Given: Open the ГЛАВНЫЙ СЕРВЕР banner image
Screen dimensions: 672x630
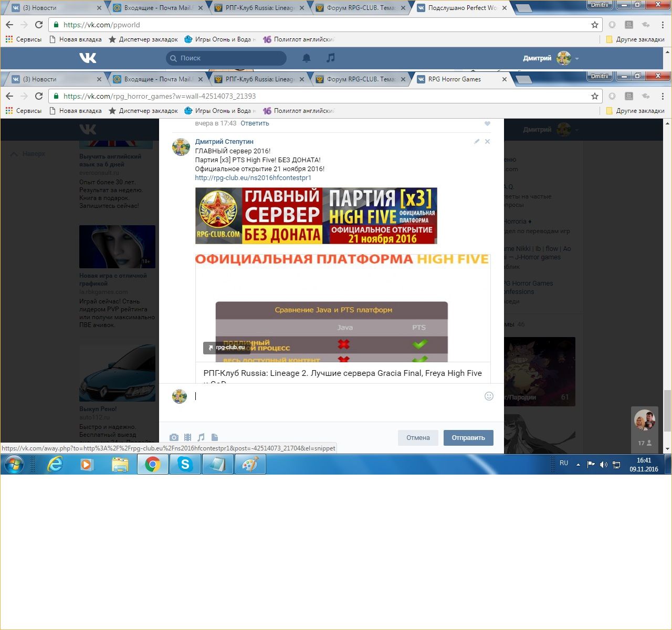Looking at the screenshot, I should click(x=316, y=216).
